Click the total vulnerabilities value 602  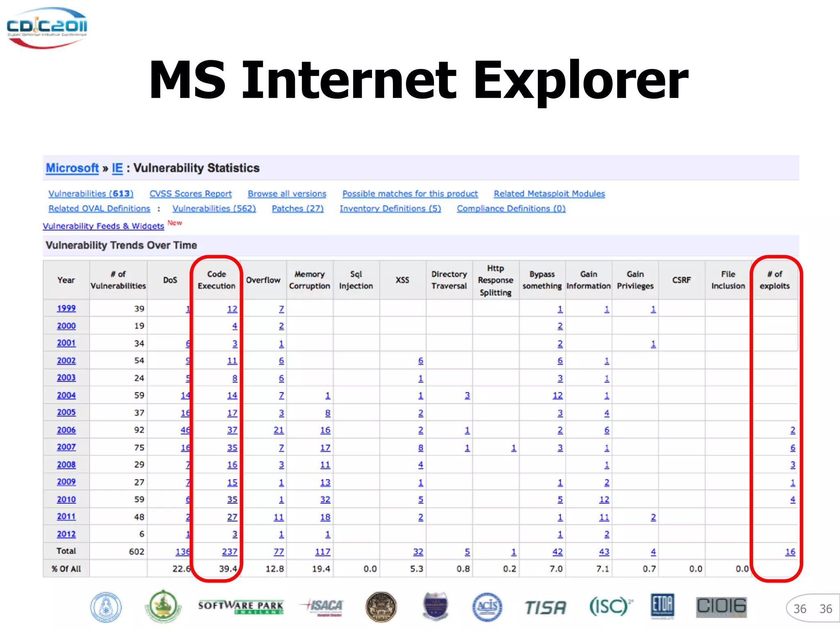137,552
